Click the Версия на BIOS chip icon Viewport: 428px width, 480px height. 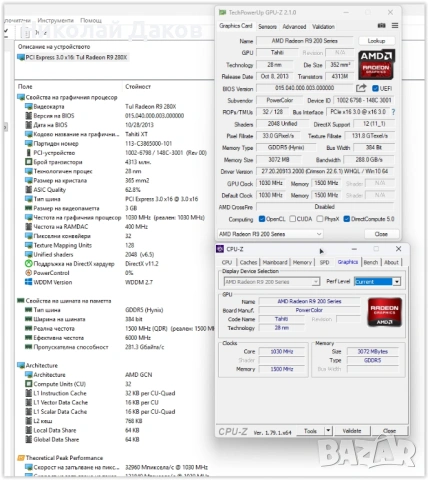point(29,116)
